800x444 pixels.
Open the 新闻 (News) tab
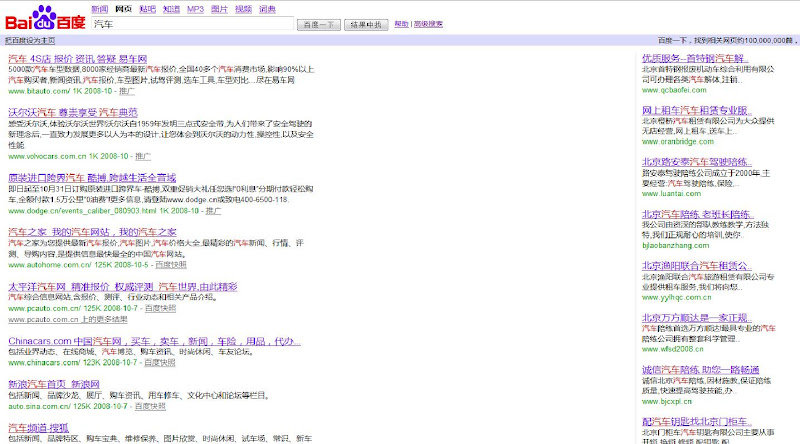click(99, 9)
